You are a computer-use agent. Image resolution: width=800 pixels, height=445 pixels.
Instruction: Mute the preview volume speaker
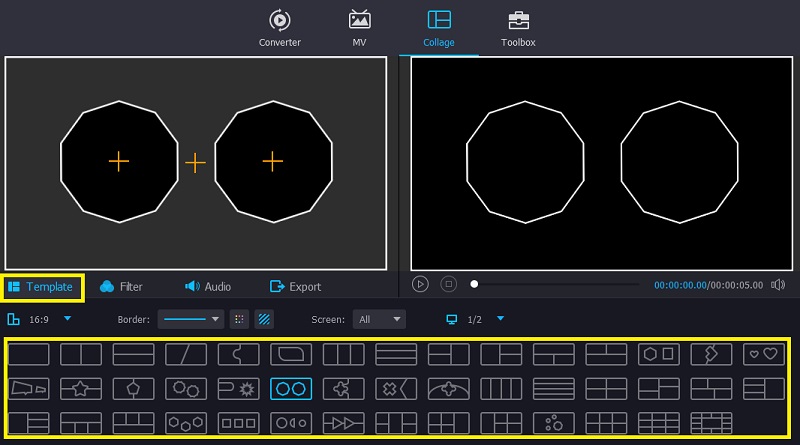pos(778,285)
